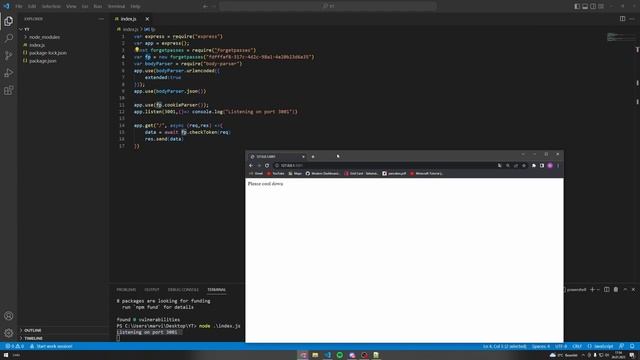Bookmark the page with the star icon
The image size is (640, 360).
point(524,165)
